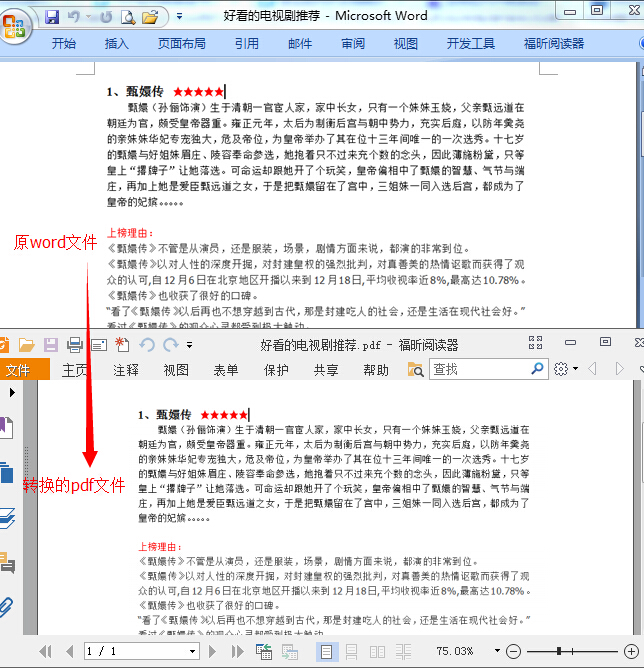Open the 福昕阅读器 ribbon tab in Word
Viewport: 644px width, 668px height.
554,43
